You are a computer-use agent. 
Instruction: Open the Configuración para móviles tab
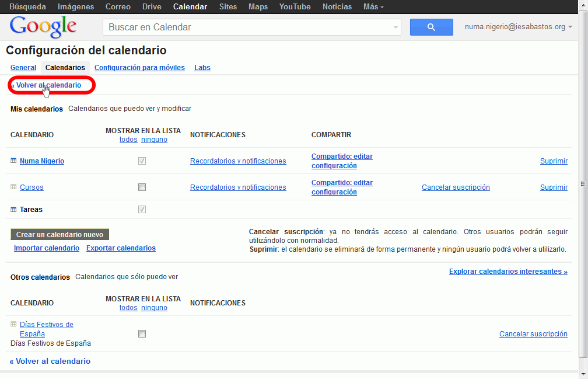click(139, 68)
